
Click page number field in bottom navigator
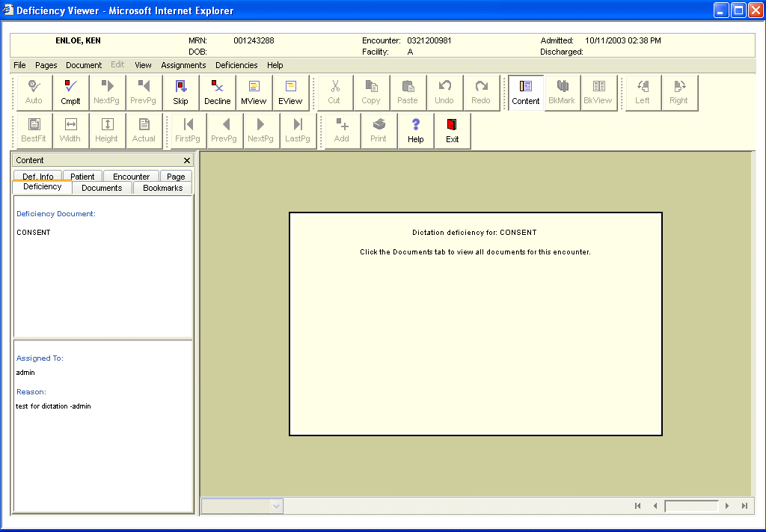692,506
